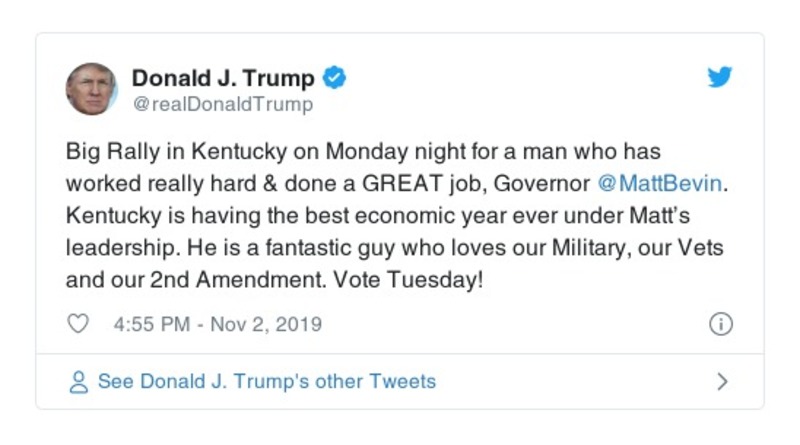Click the word Military in the tweet
The width and height of the screenshot is (800, 445).
point(554,249)
